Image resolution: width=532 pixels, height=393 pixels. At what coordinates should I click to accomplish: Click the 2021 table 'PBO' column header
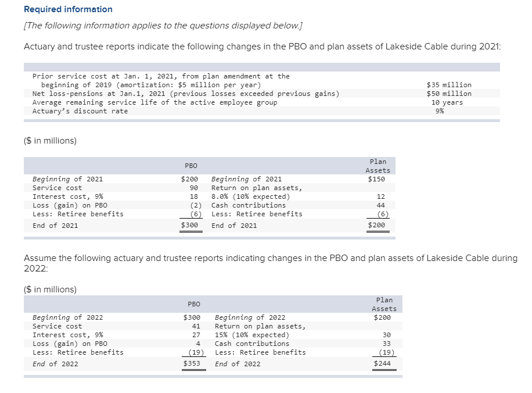tap(191, 166)
